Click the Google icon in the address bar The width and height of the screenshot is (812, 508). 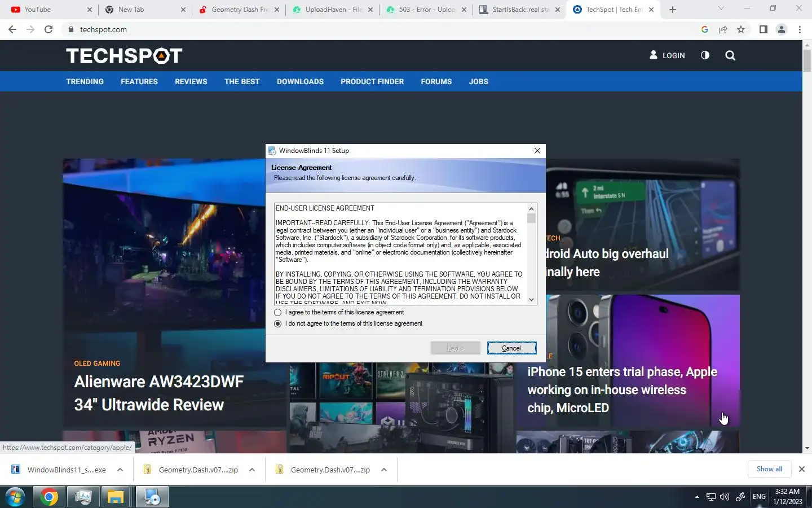click(x=705, y=29)
